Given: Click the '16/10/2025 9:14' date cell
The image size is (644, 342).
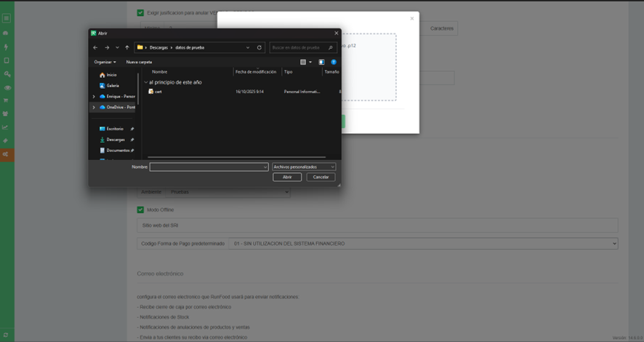Looking at the screenshot, I should (x=250, y=92).
